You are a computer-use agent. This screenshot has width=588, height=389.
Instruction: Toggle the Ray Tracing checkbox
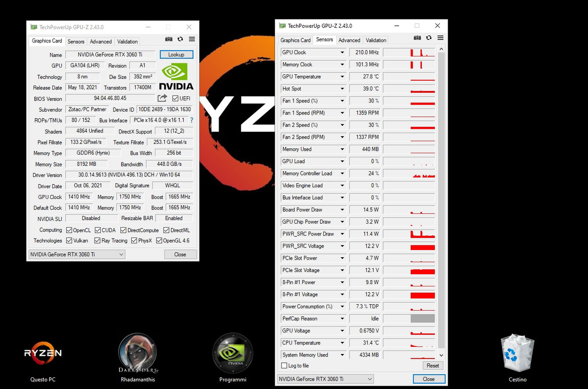tap(97, 241)
